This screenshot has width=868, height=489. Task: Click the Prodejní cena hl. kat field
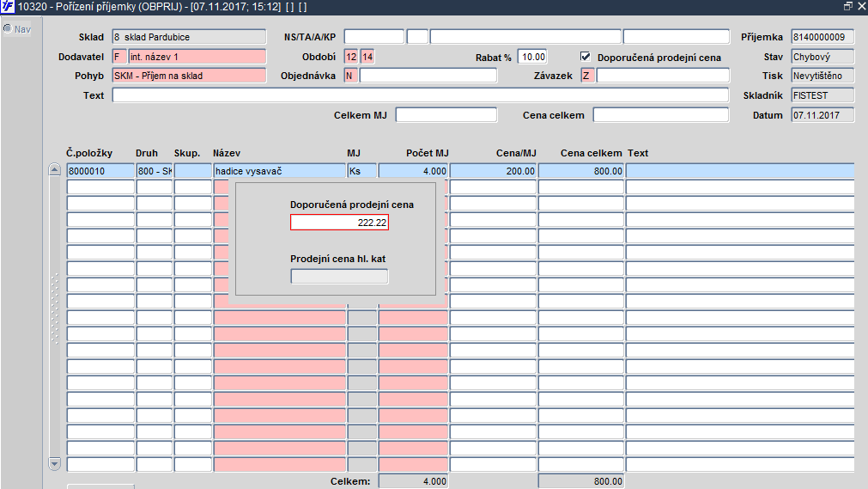(339, 276)
